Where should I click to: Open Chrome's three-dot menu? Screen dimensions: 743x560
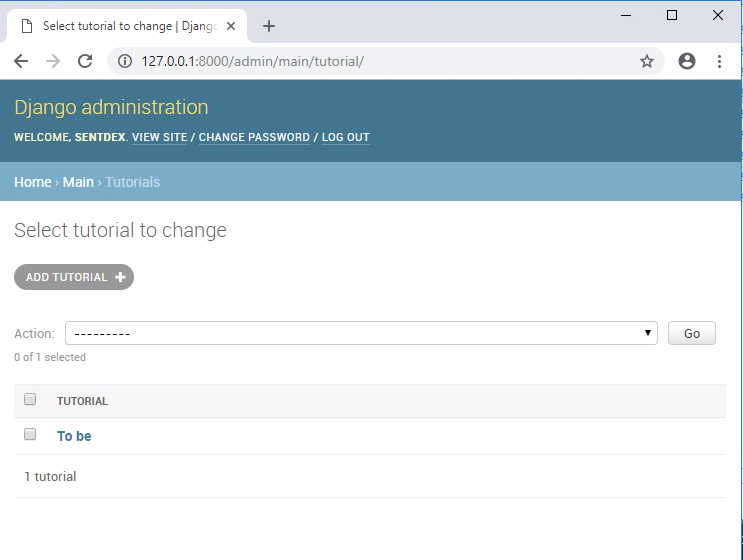coord(719,61)
